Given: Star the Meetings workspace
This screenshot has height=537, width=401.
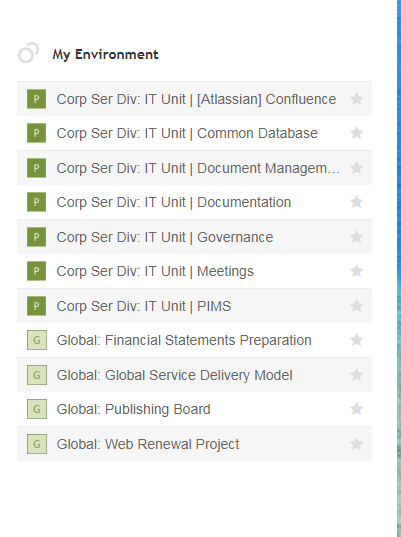Looking at the screenshot, I should pos(356,271).
